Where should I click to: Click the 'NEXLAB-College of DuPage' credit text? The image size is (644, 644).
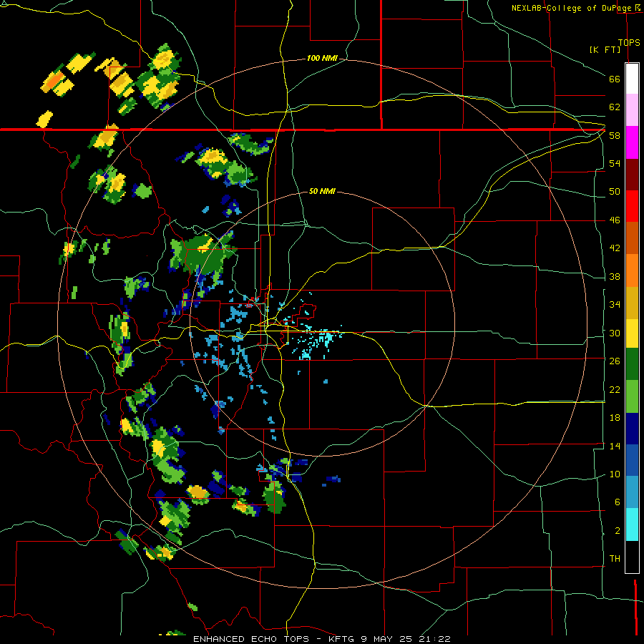coord(571,8)
